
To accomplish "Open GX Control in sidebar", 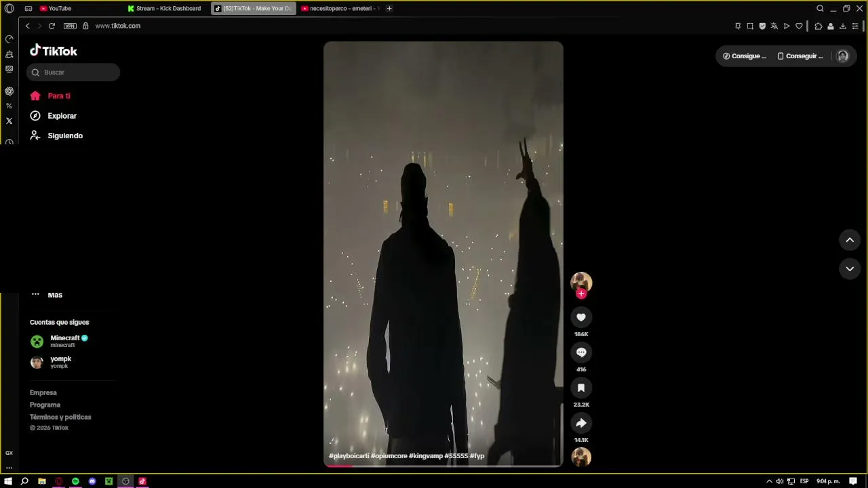I will [9, 39].
